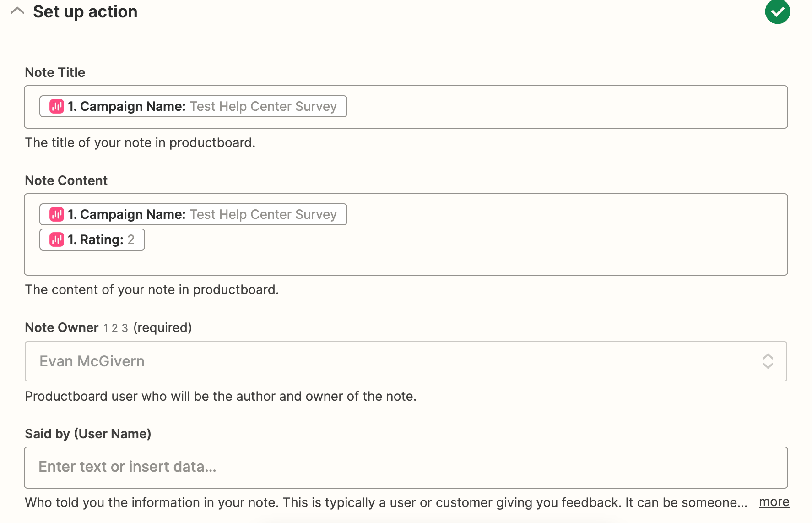This screenshot has width=812, height=523.
Task: Collapse the Set up action section
Action: click(17, 11)
